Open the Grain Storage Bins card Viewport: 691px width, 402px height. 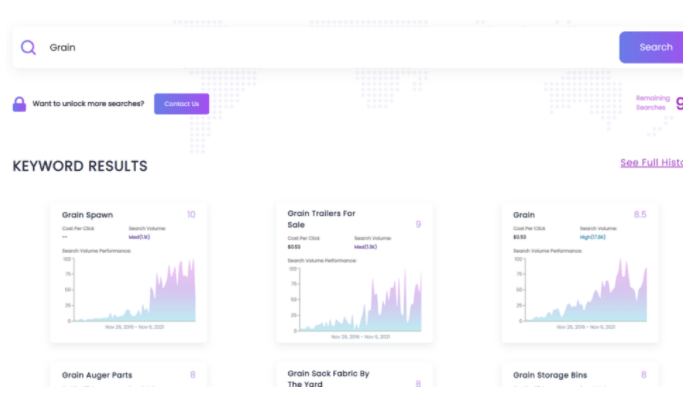point(550,376)
